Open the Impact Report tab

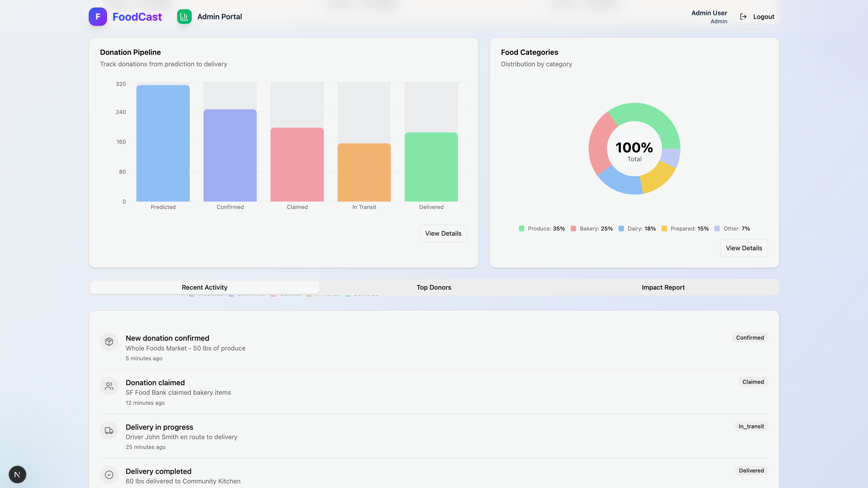[x=663, y=287]
